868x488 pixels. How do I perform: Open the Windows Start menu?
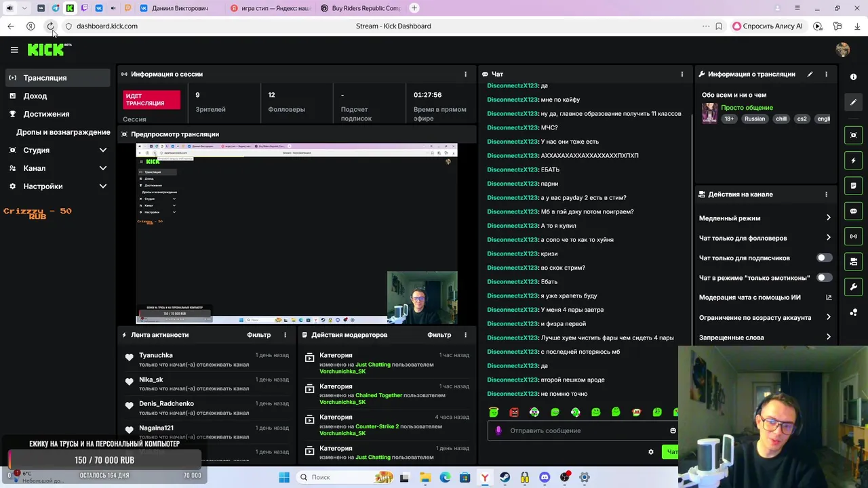click(x=284, y=477)
